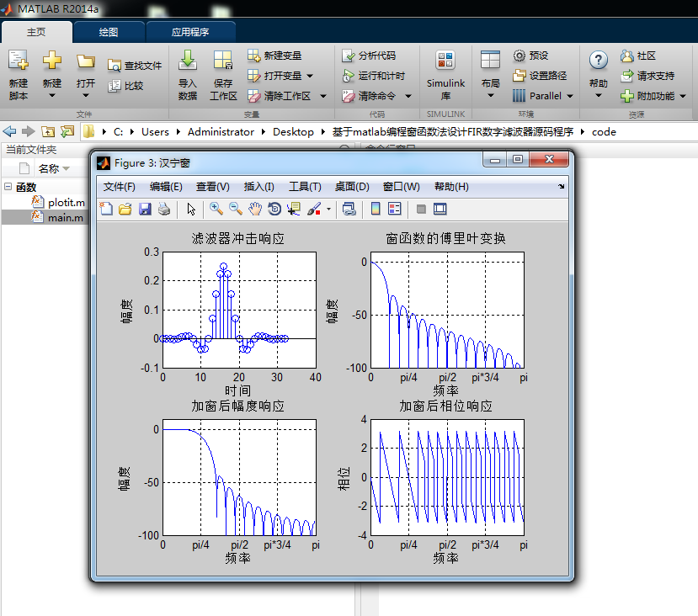Viewport: 698px width, 616px height.
Task: Open the figure's 帮助(H) menu
Action: coord(451,187)
